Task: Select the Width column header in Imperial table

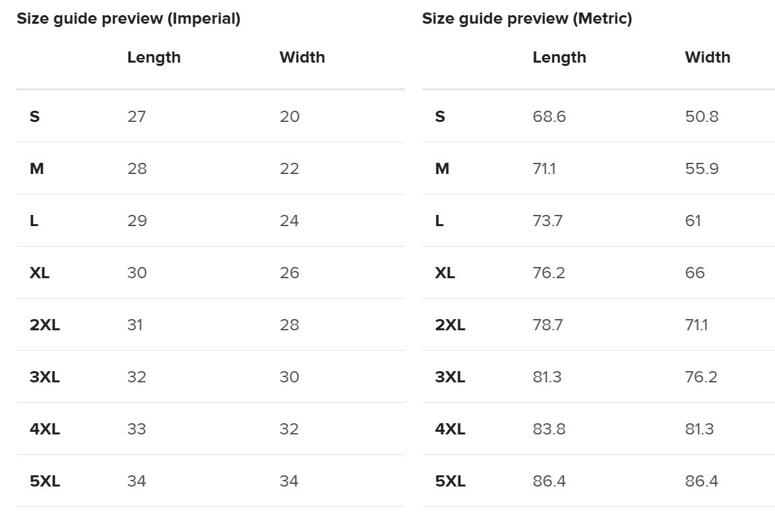Action: 302,57
